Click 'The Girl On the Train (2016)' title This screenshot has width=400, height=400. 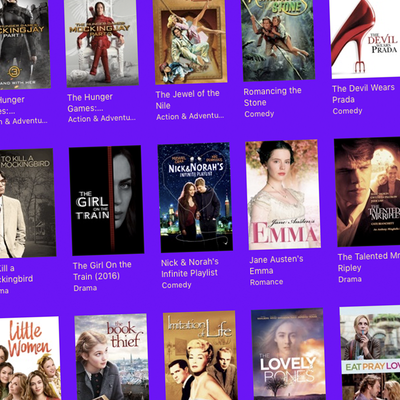tap(102, 271)
